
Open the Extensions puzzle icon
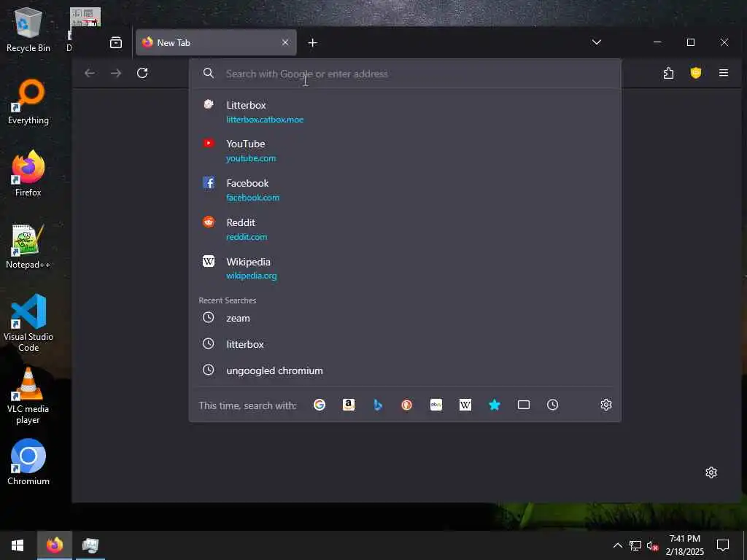tap(668, 73)
